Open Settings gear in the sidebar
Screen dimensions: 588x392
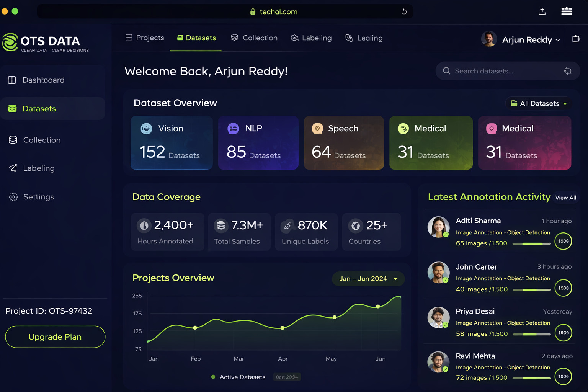13,197
